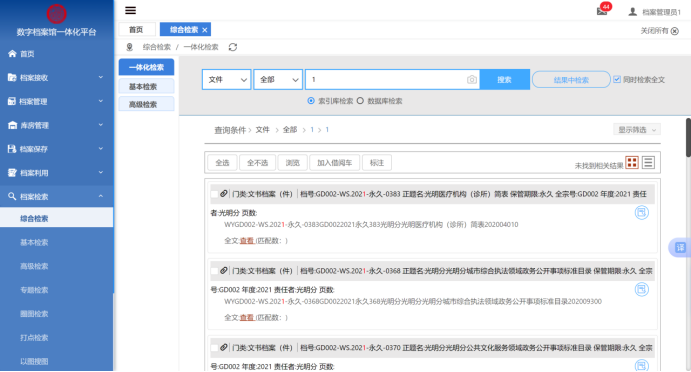Click the 全选 button
This screenshot has width=691, height=372.
click(x=222, y=163)
